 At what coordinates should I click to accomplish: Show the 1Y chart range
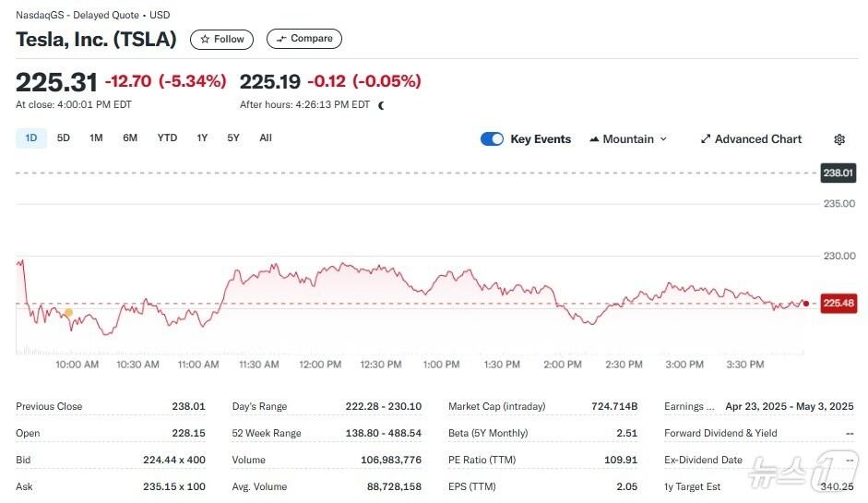click(202, 138)
